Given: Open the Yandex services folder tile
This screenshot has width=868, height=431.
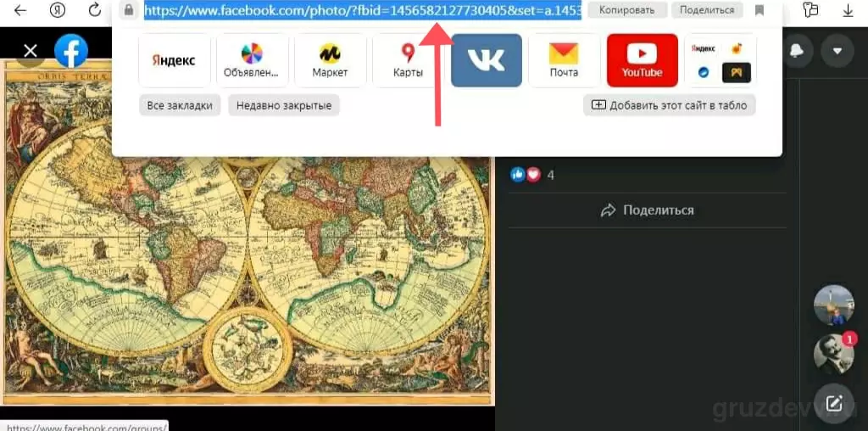Looking at the screenshot, I should click(721, 60).
